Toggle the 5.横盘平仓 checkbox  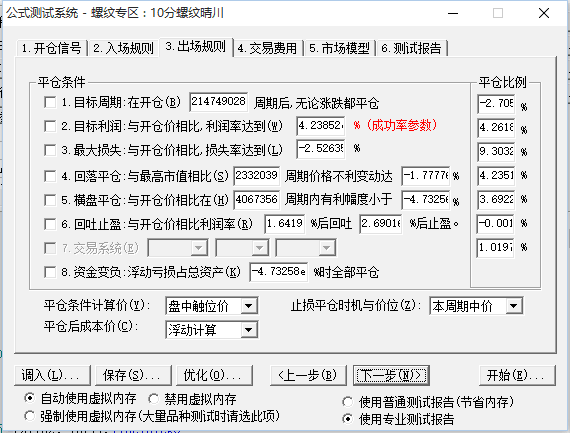50,200
